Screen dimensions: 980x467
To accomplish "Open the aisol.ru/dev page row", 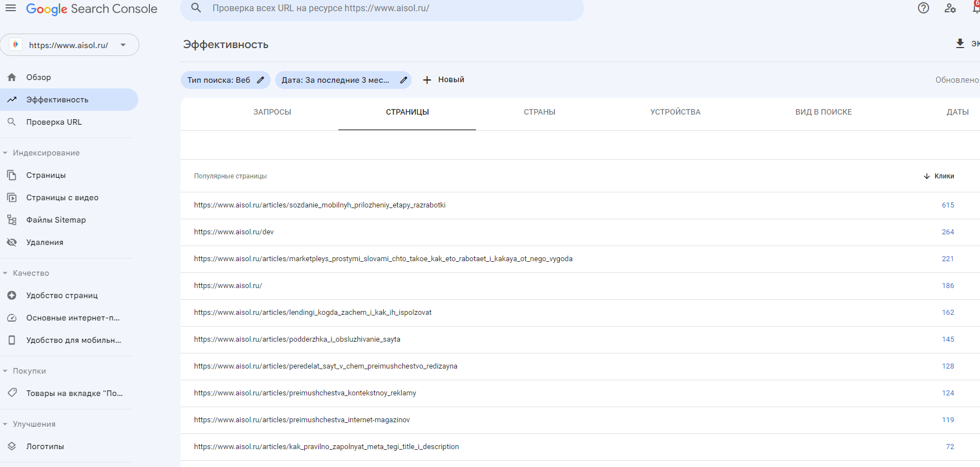I will [234, 232].
